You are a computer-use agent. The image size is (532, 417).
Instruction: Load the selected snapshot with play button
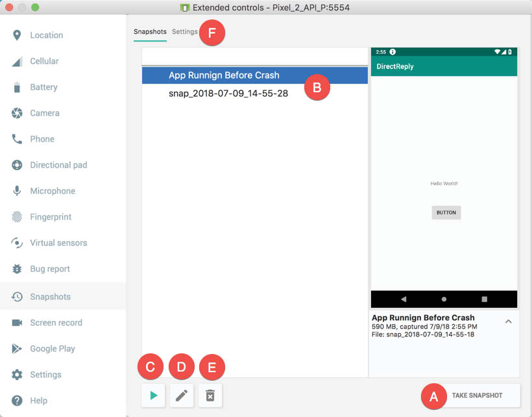click(x=153, y=396)
